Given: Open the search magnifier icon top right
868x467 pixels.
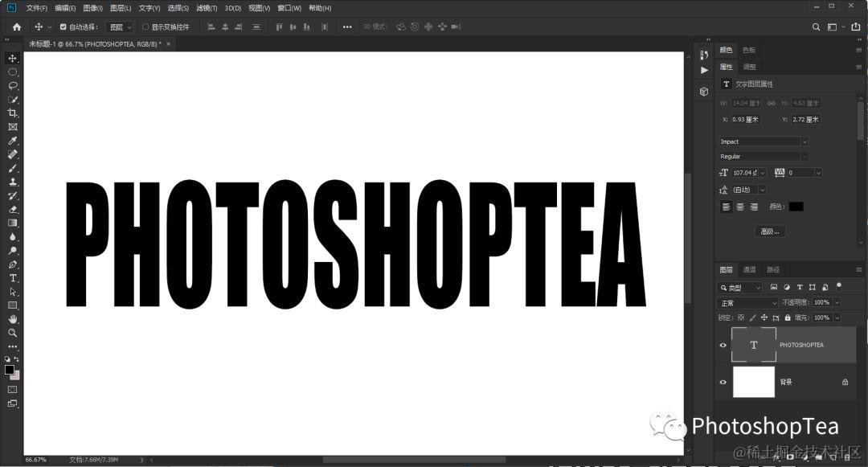Looking at the screenshot, I should point(816,27).
